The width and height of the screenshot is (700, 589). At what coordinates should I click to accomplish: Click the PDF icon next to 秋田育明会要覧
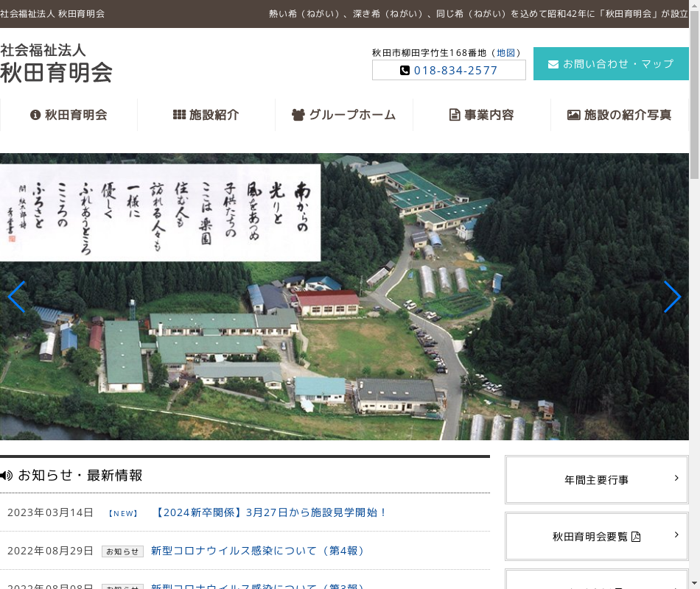(x=636, y=537)
